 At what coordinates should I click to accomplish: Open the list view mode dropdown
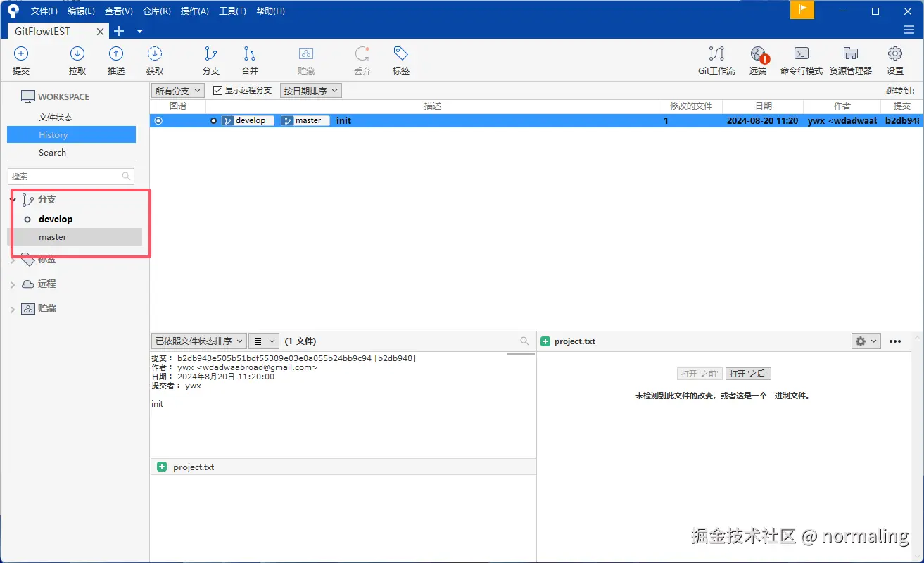tap(264, 341)
